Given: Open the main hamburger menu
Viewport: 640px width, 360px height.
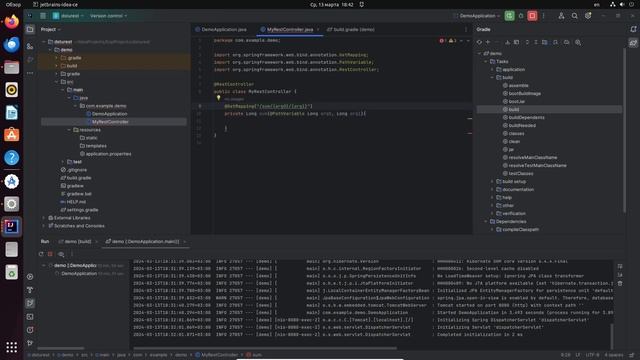Looking at the screenshot, I should click(x=43, y=16).
